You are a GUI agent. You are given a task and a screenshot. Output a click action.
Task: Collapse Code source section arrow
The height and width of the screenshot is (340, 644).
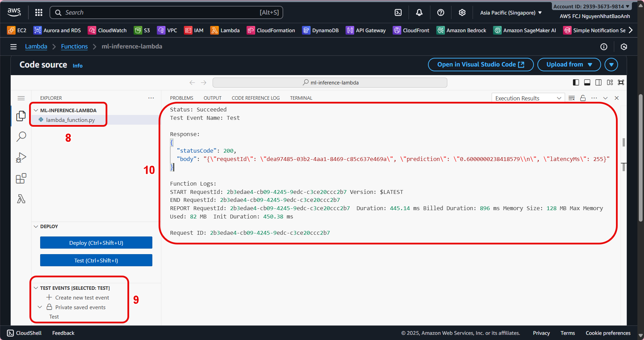tap(611, 64)
